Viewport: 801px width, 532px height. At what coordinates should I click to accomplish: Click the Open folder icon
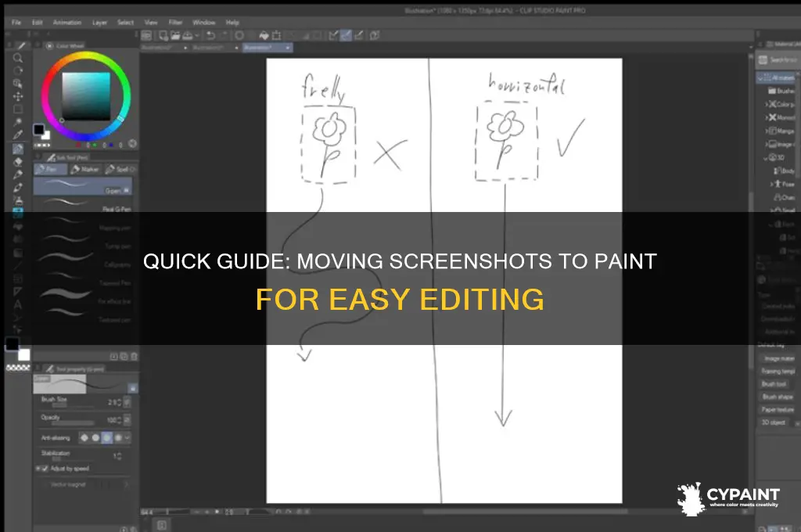(175, 35)
